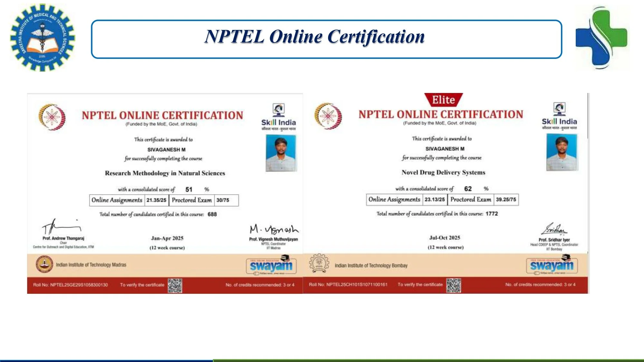Click candidate photo on Novel Drug Delivery certificate
Screen dimensions: 644x362
pos(562,152)
